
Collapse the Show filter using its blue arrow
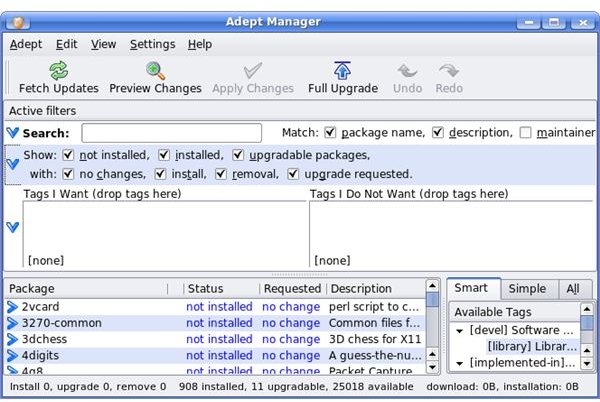pos(13,164)
